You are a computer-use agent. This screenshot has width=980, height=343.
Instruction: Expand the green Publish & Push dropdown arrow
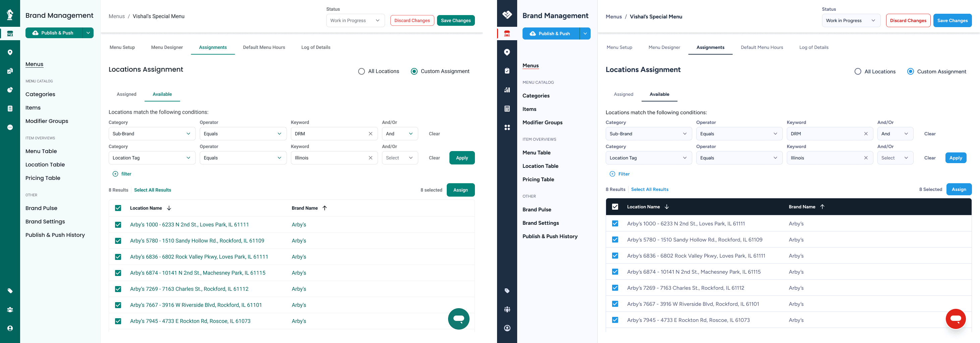click(x=88, y=33)
